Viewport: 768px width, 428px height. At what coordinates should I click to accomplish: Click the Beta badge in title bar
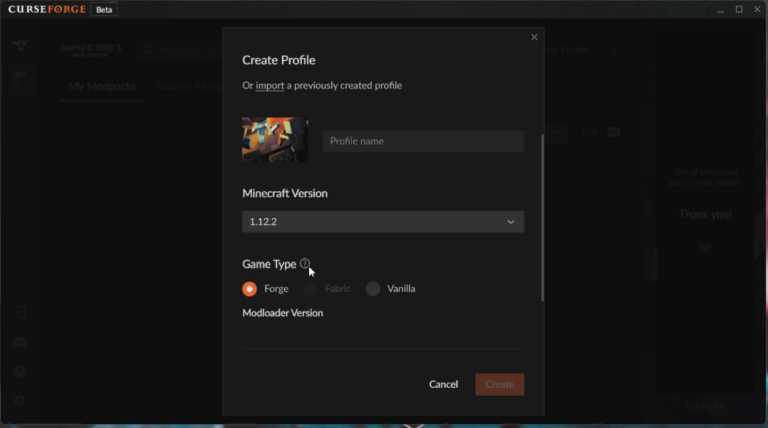point(104,10)
